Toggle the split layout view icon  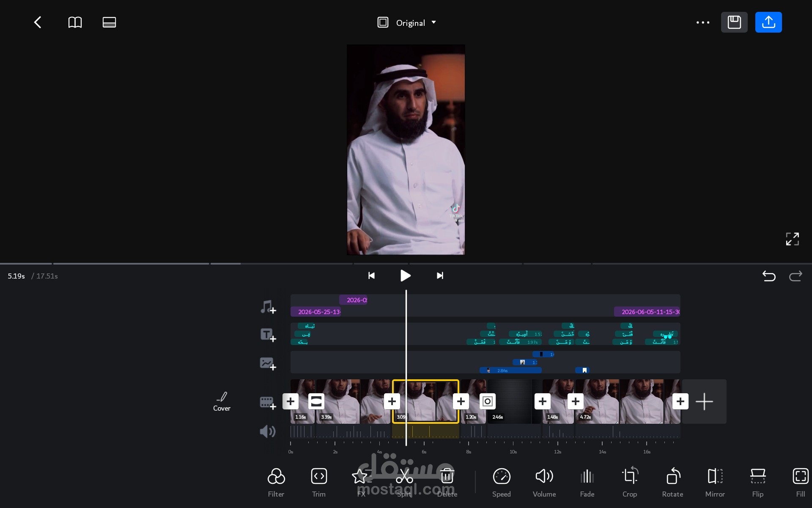(109, 22)
